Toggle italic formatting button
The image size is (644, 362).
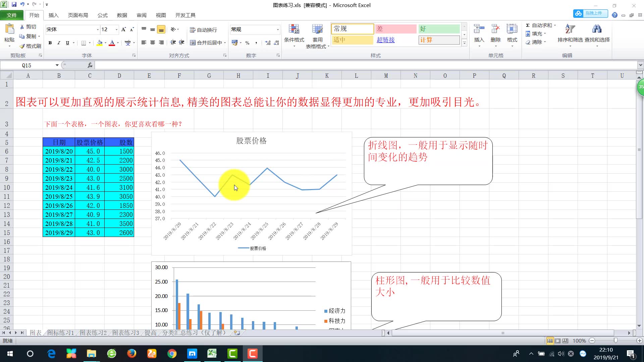(59, 43)
